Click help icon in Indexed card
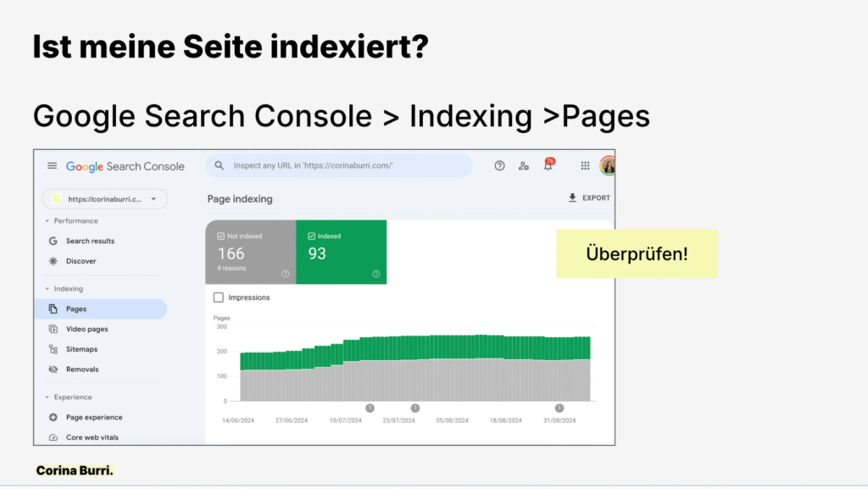Screen dimensions: 868x489 pos(376,274)
